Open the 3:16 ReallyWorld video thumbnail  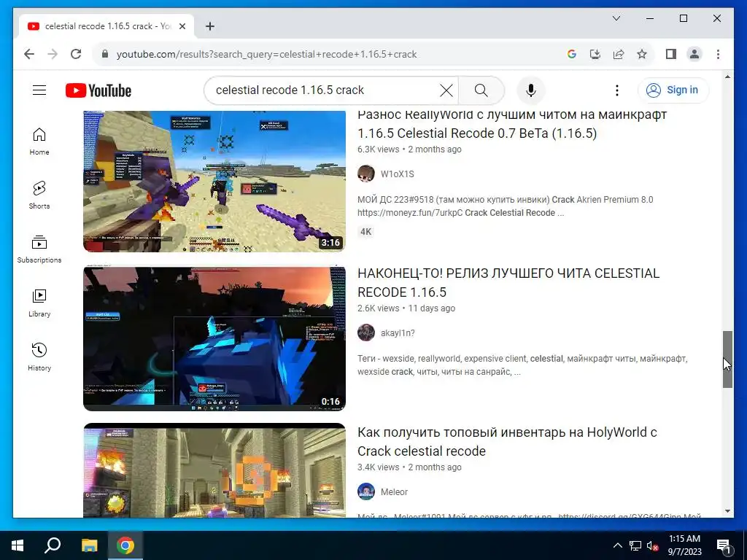point(214,182)
